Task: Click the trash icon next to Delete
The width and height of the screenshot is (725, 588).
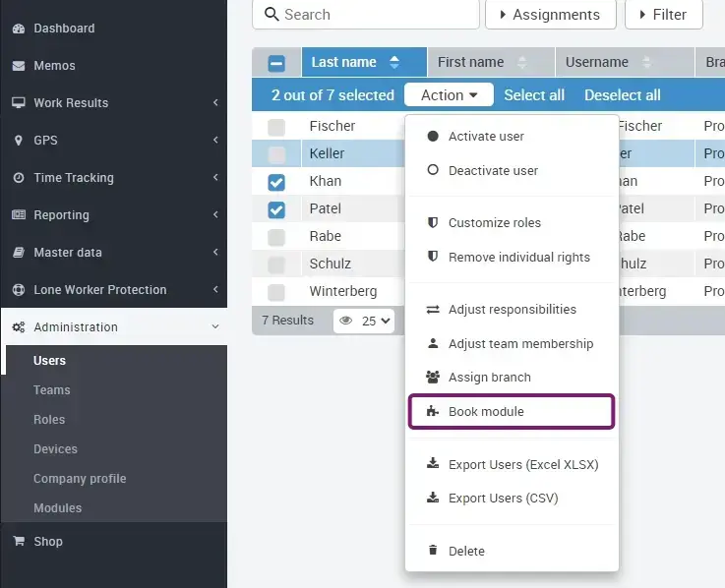Action: pos(433,552)
